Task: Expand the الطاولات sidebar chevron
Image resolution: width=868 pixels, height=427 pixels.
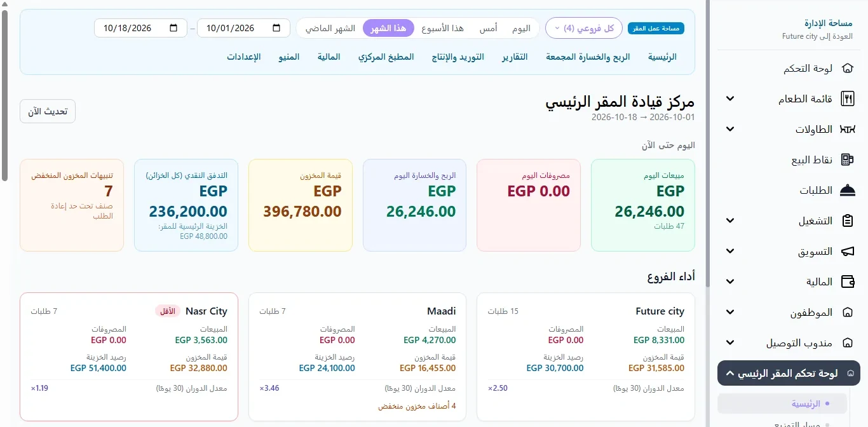Action: (730, 129)
